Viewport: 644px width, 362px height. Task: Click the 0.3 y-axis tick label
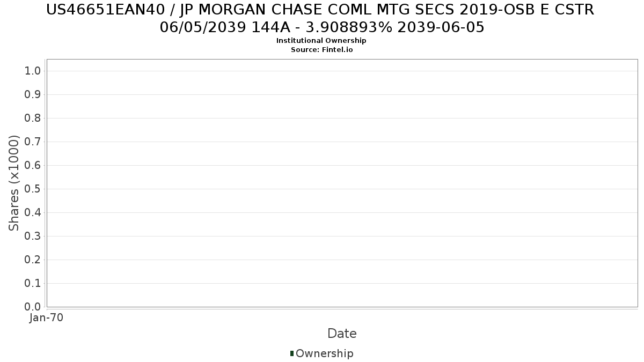point(33,237)
